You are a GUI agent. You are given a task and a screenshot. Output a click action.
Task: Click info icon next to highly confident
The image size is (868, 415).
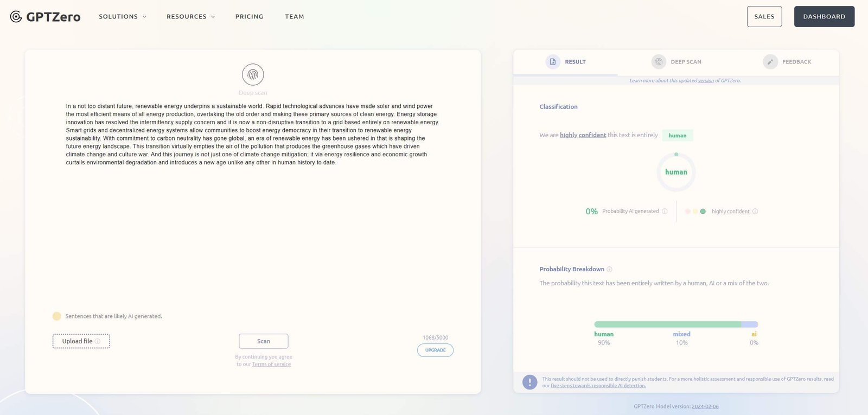coord(755,212)
